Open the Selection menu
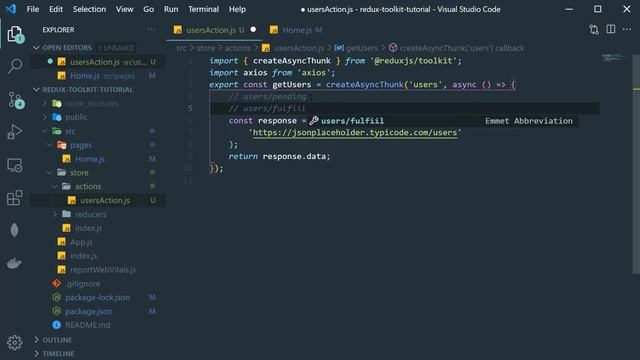The image size is (640, 360). click(x=89, y=9)
